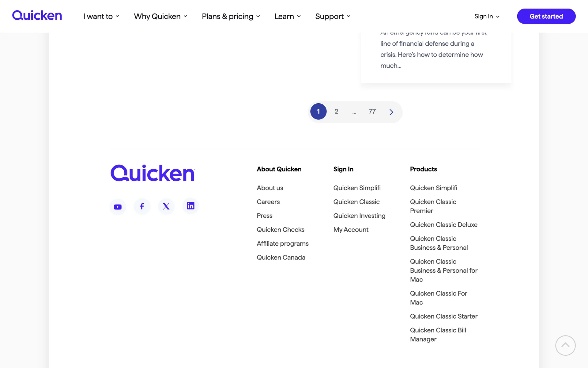
Task: Click the Facebook social icon
Action: 142,206
